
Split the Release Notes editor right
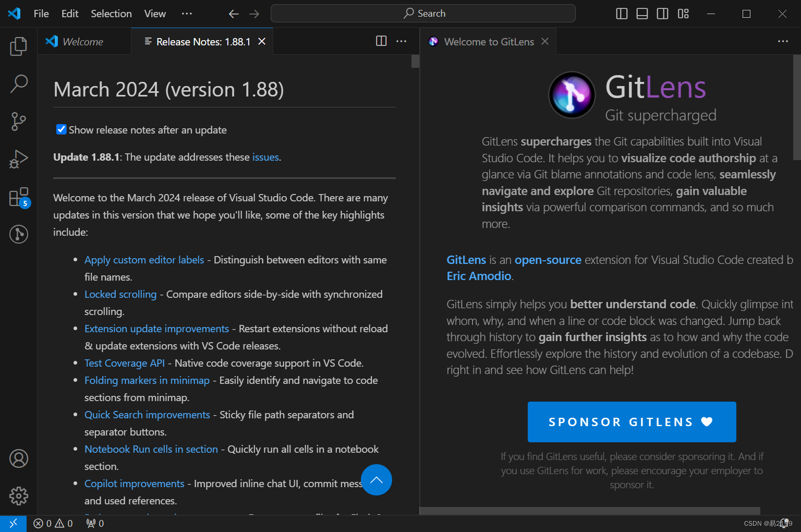381,41
